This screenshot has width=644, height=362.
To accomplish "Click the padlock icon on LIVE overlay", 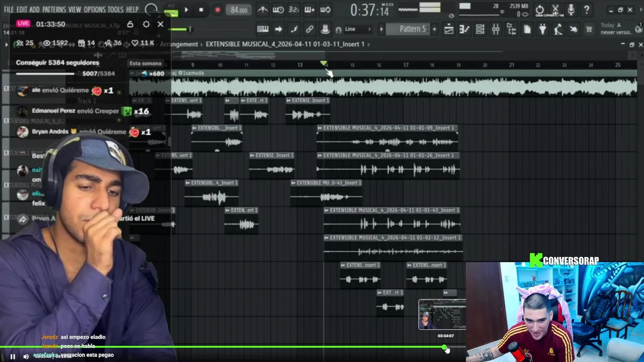I will coord(130,24).
